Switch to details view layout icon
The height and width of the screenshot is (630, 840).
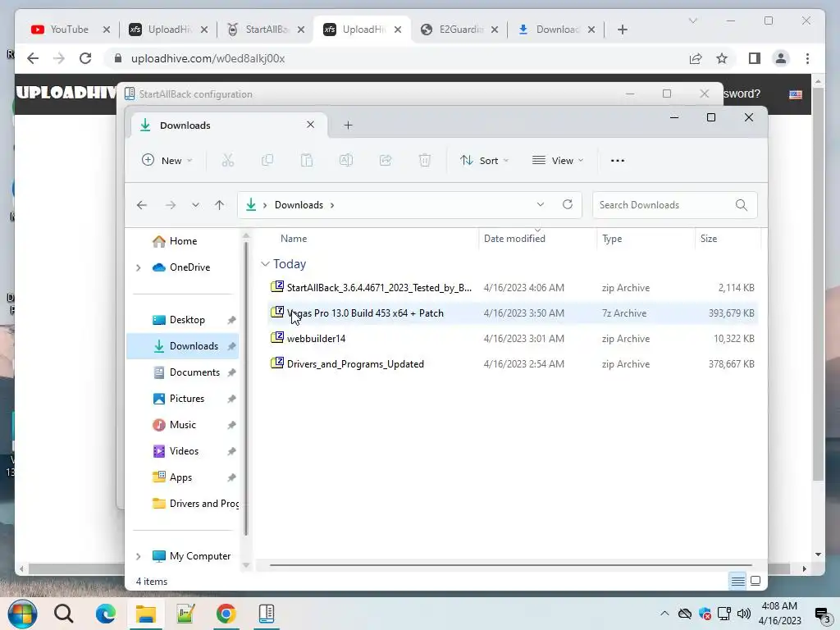[x=737, y=581]
